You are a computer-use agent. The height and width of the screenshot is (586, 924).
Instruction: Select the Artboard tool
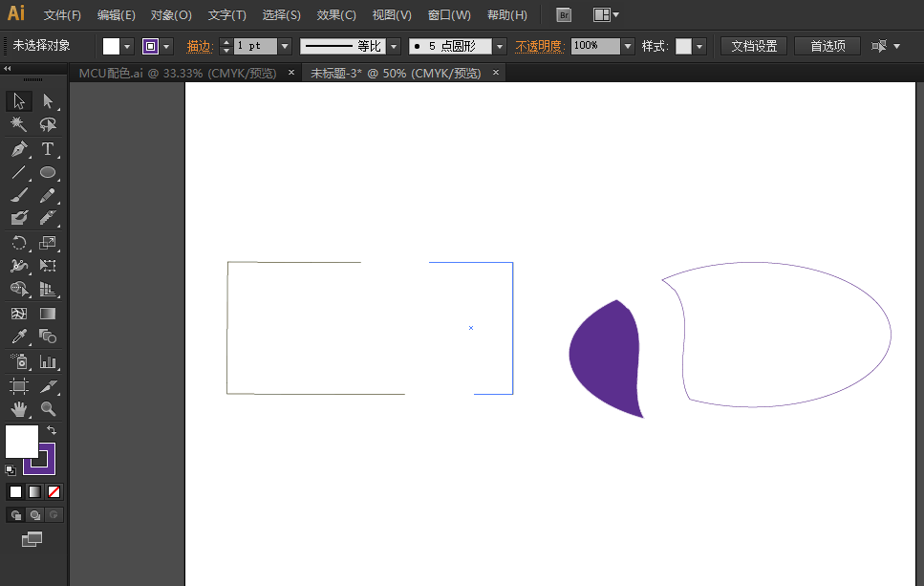click(x=19, y=386)
